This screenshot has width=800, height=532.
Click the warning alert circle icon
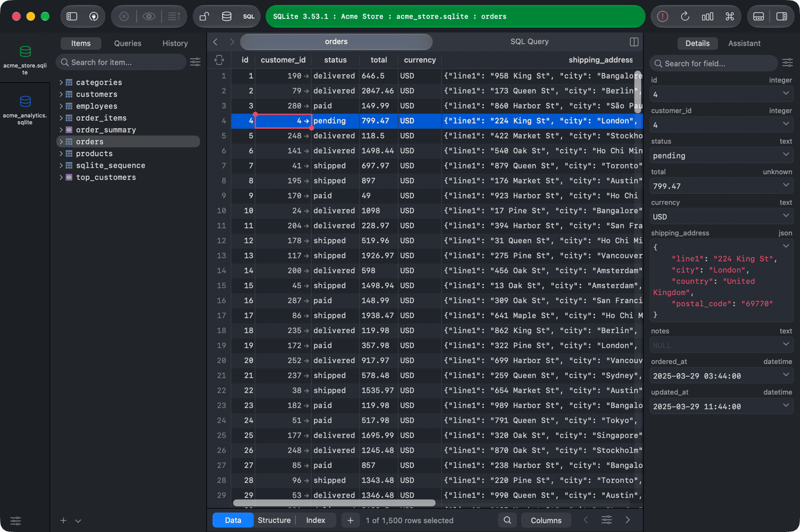coord(662,16)
